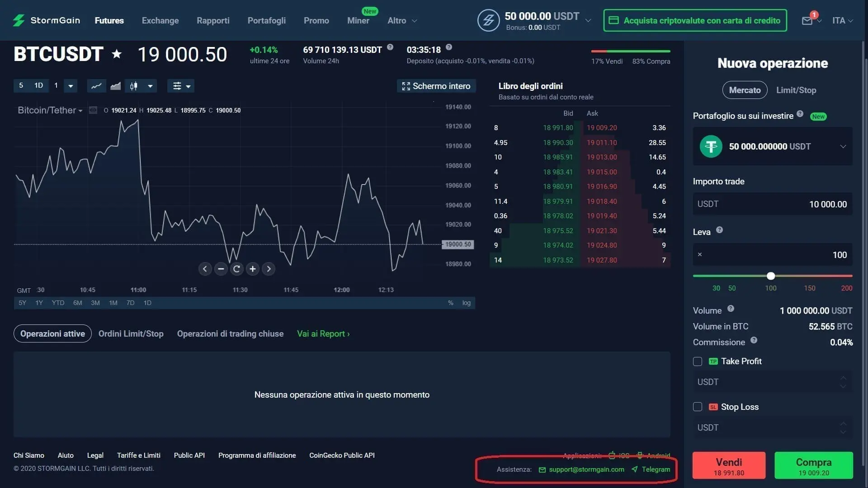The image size is (868, 488).
Task: Switch chart to log scale
Action: 466,303
